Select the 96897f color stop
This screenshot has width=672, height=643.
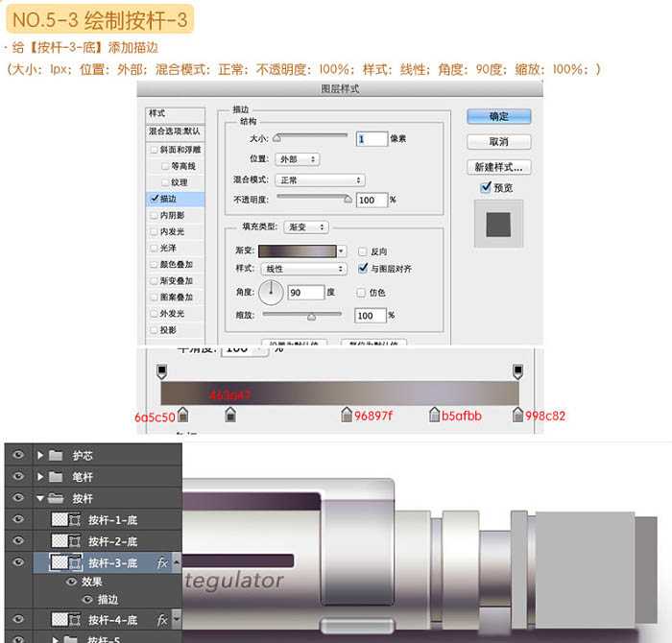coord(347,415)
